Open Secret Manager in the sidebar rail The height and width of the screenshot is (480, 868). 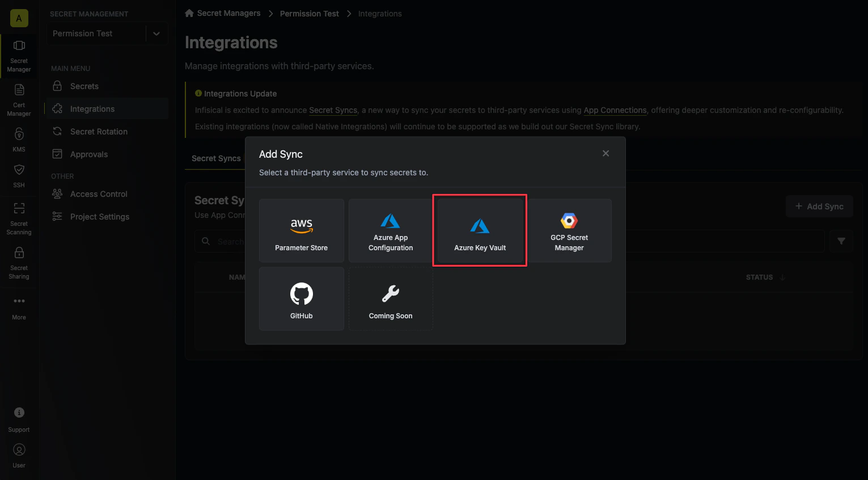pyautogui.click(x=19, y=56)
